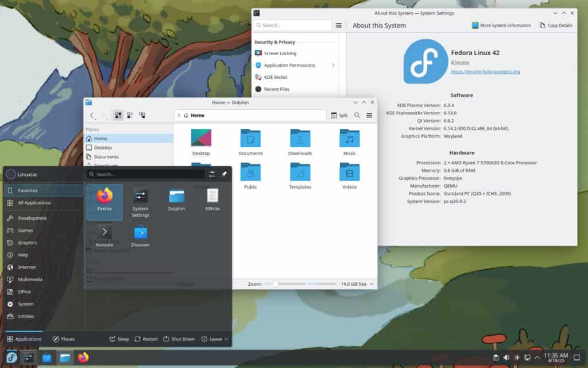Open Discover from the application launcher
This screenshot has height=368, width=588.
coord(140,236)
